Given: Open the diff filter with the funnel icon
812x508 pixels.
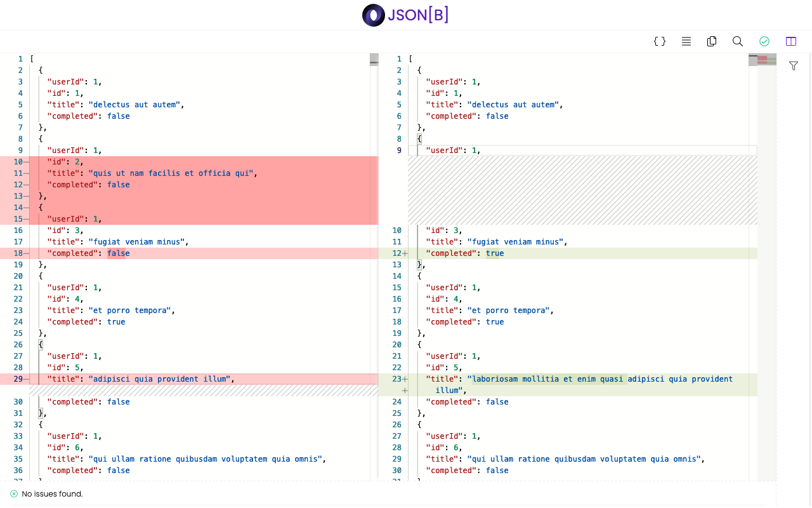Looking at the screenshot, I should (x=794, y=65).
